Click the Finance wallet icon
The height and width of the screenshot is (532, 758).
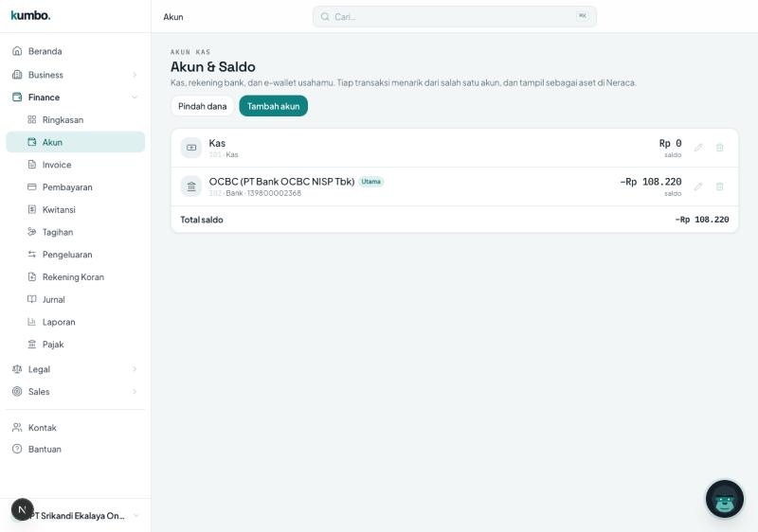click(17, 98)
